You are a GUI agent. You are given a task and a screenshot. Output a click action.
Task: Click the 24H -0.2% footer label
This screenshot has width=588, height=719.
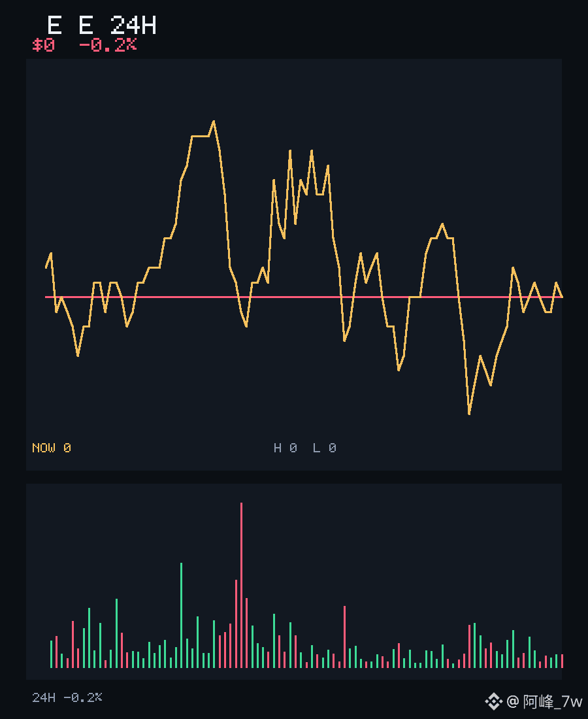click(67, 697)
